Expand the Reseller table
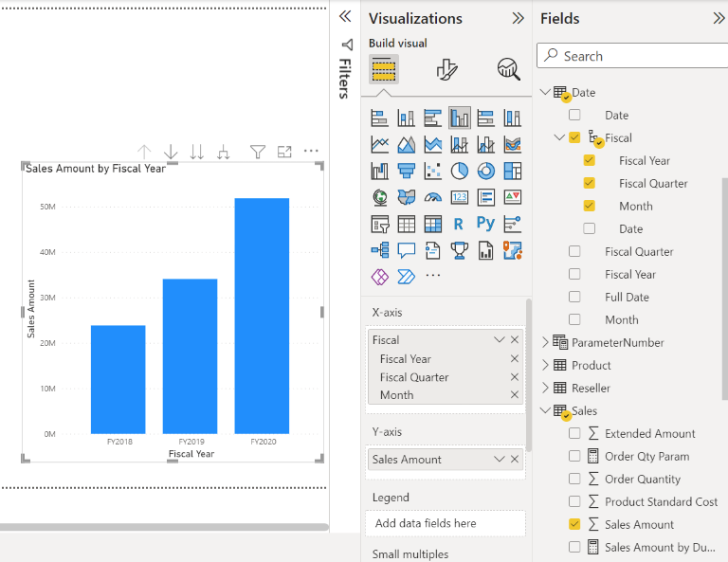This screenshot has width=728, height=562. tap(545, 388)
